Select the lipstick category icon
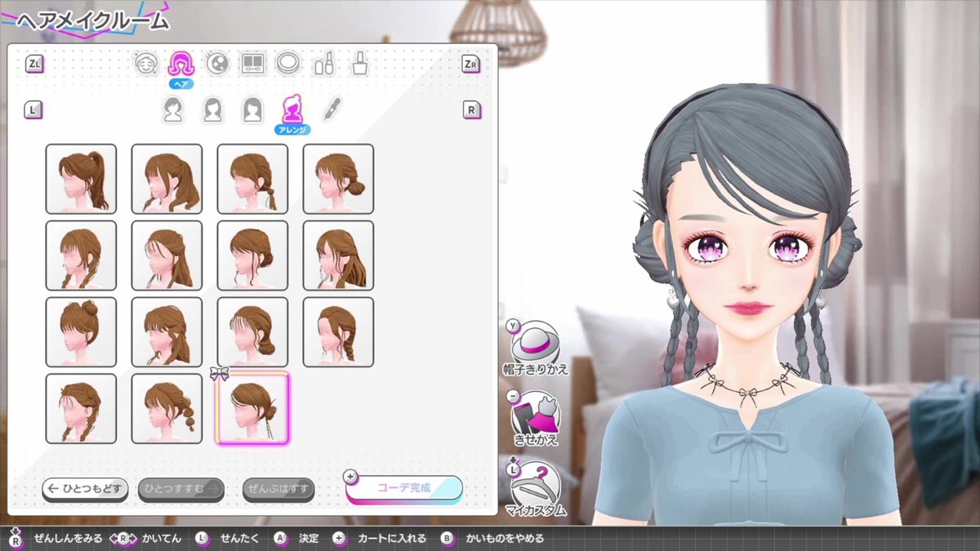 324,63
